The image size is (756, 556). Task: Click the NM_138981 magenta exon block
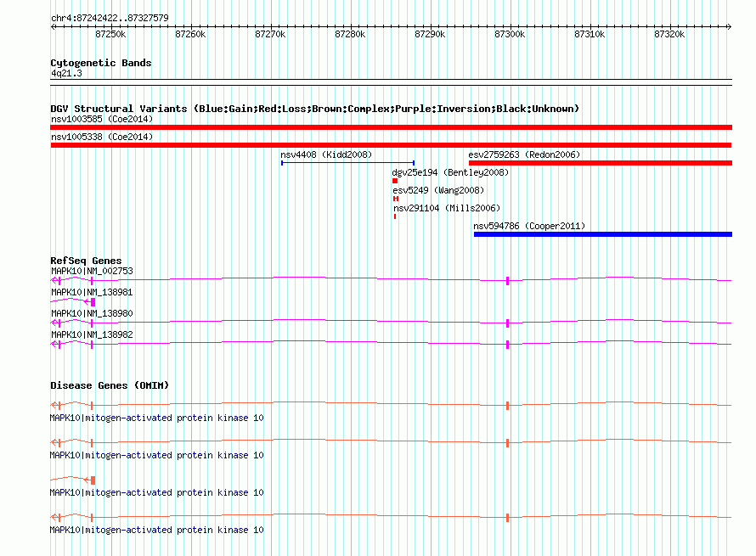coord(93,302)
